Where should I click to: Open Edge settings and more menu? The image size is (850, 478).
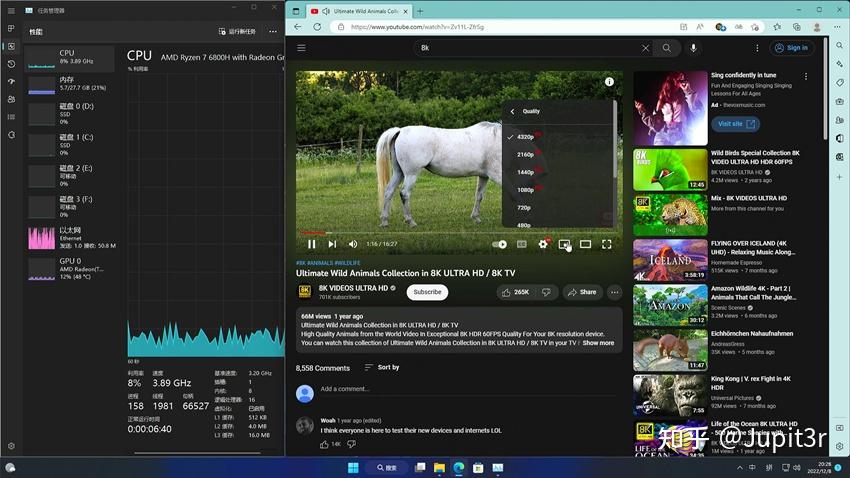coord(837,27)
